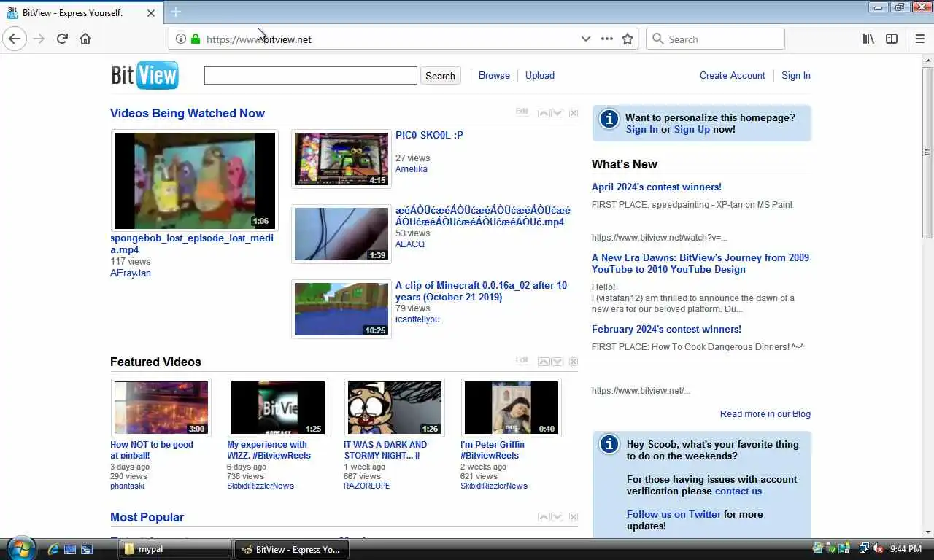Move Most Popular section up

[x=544, y=517]
